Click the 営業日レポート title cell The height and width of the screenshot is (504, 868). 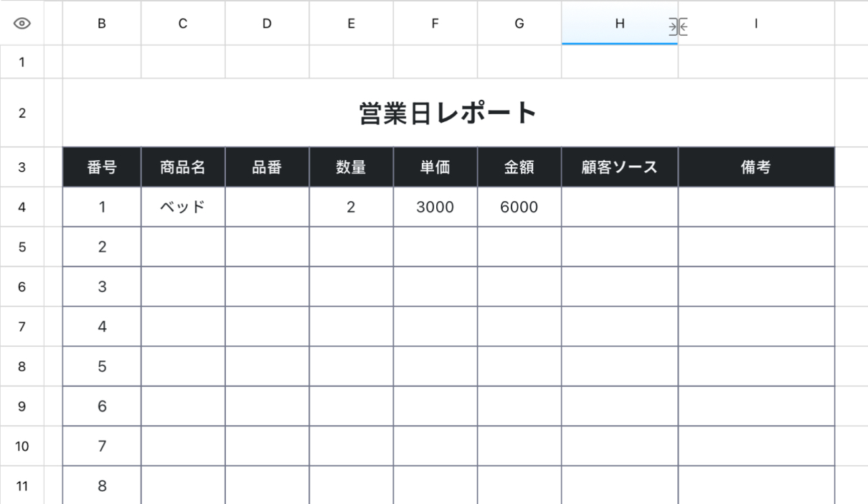point(449,113)
